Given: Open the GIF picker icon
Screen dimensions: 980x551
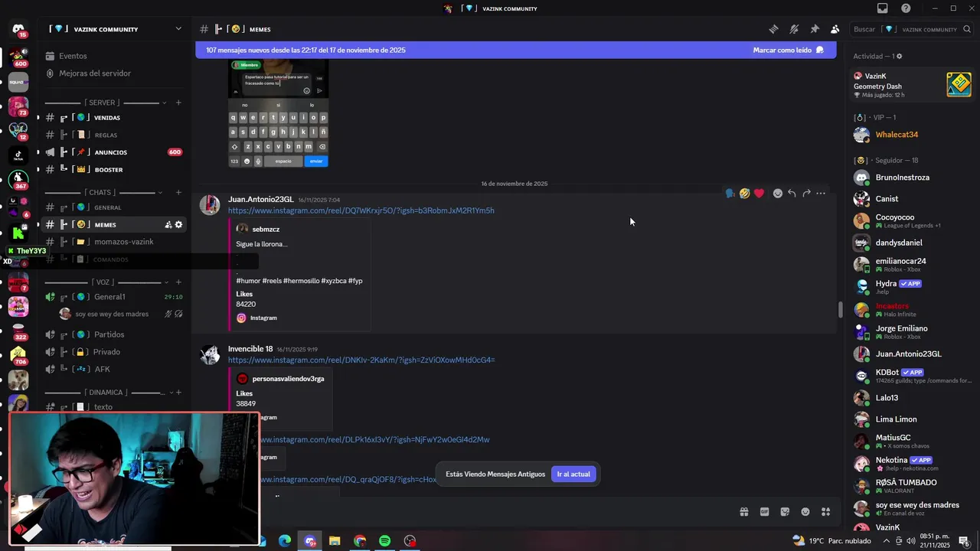Looking at the screenshot, I should click(x=764, y=512).
